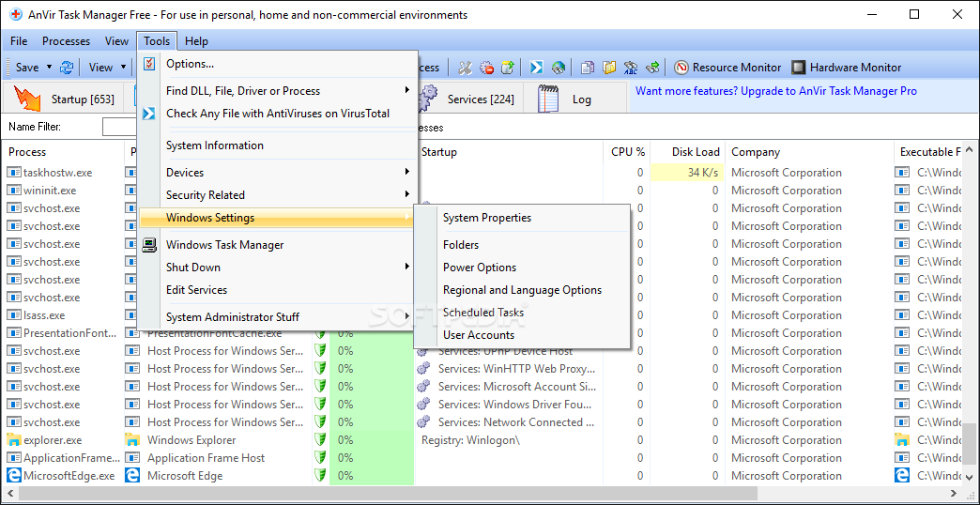Click the refresh icon beside Save
The height and width of the screenshot is (505, 980).
[67, 68]
